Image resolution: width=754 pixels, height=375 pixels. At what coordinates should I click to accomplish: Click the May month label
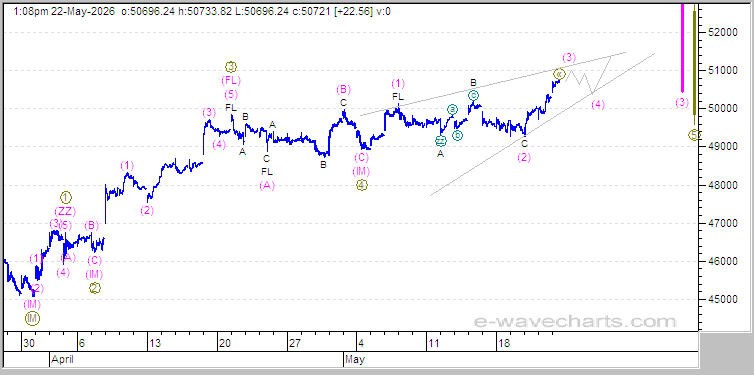[354, 359]
